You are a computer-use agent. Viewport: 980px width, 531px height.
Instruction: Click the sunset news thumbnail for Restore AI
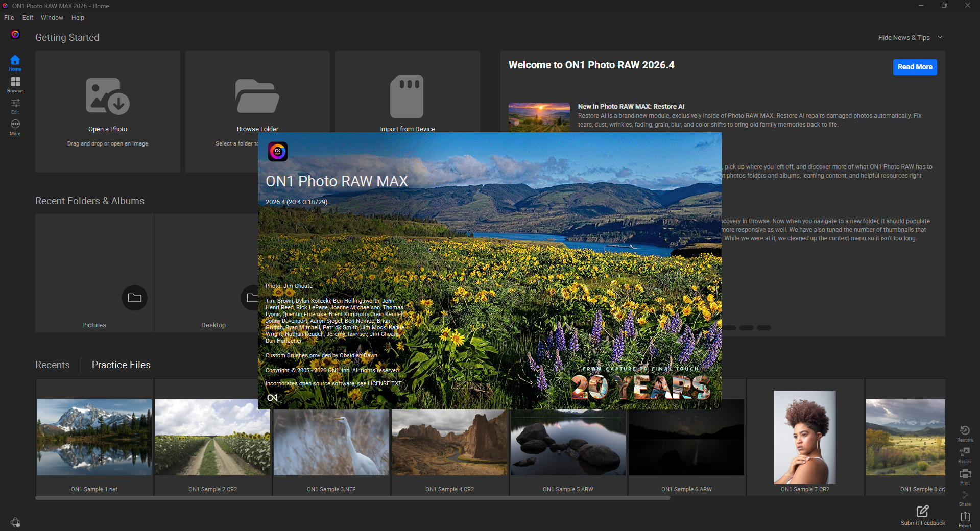coord(539,117)
